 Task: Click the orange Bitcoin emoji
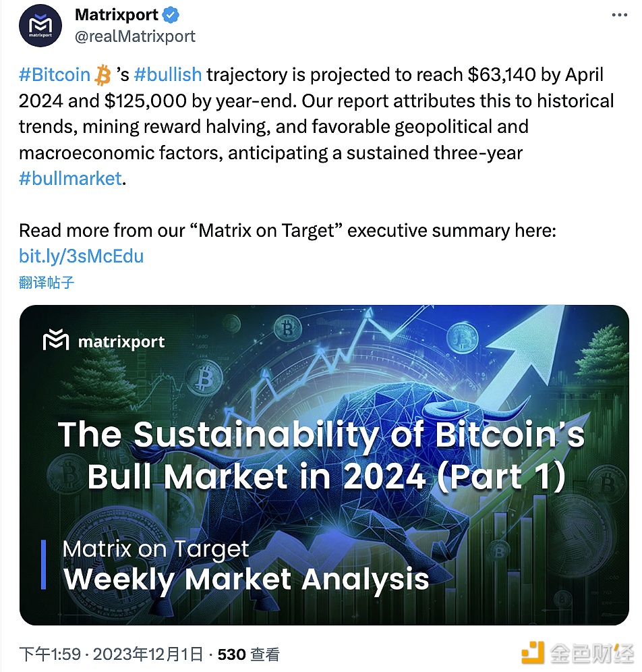pyautogui.click(x=103, y=75)
